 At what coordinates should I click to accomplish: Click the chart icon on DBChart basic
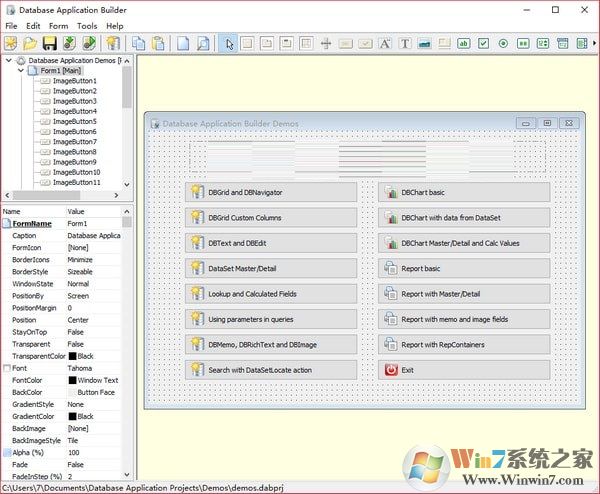point(391,192)
